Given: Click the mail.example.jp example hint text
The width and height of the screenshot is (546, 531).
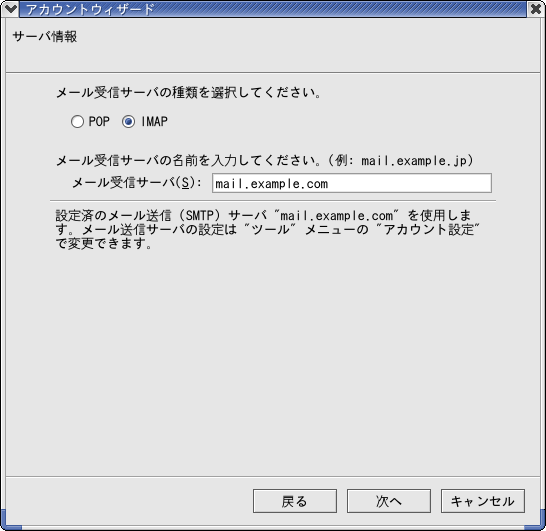Looking at the screenshot, I should (x=414, y=161).
